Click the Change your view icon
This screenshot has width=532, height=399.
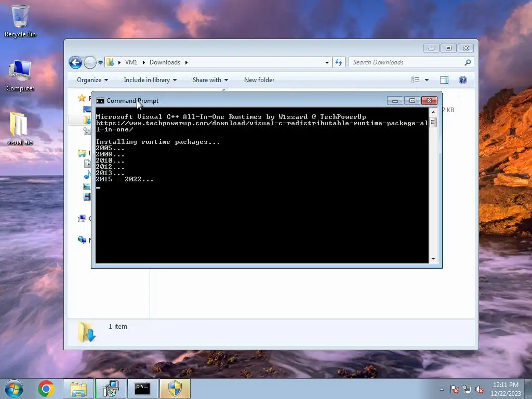point(416,80)
